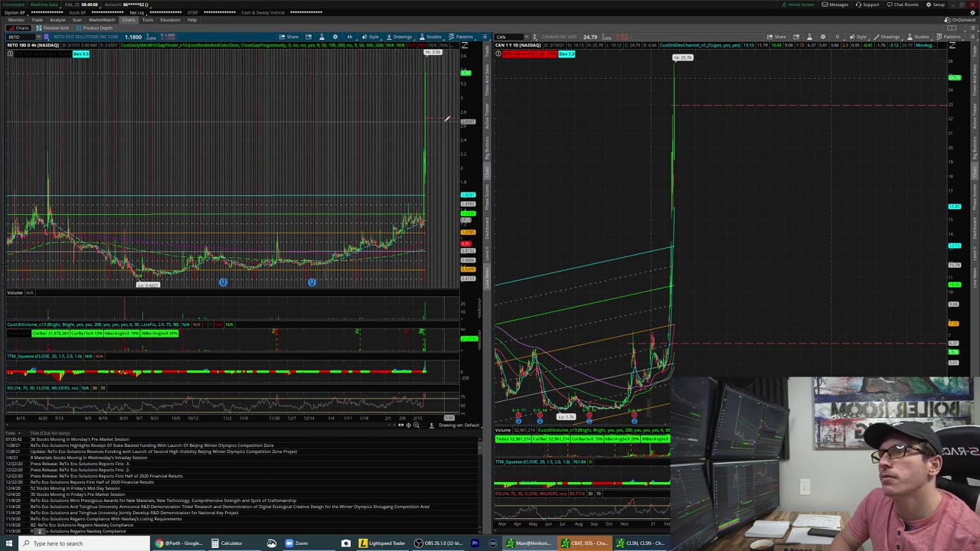Open chart settings gear on RETO chart
Image resolution: width=980 pixels, height=551 pixels.
point(335,37)
